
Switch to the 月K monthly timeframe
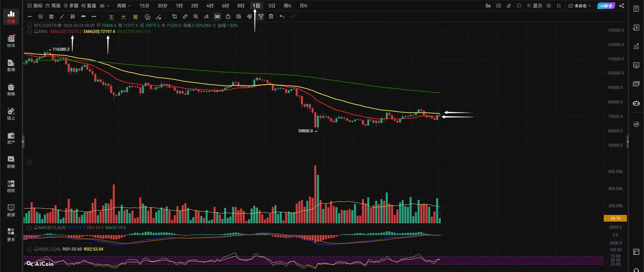pyautogui.click(x=303, y=6)
